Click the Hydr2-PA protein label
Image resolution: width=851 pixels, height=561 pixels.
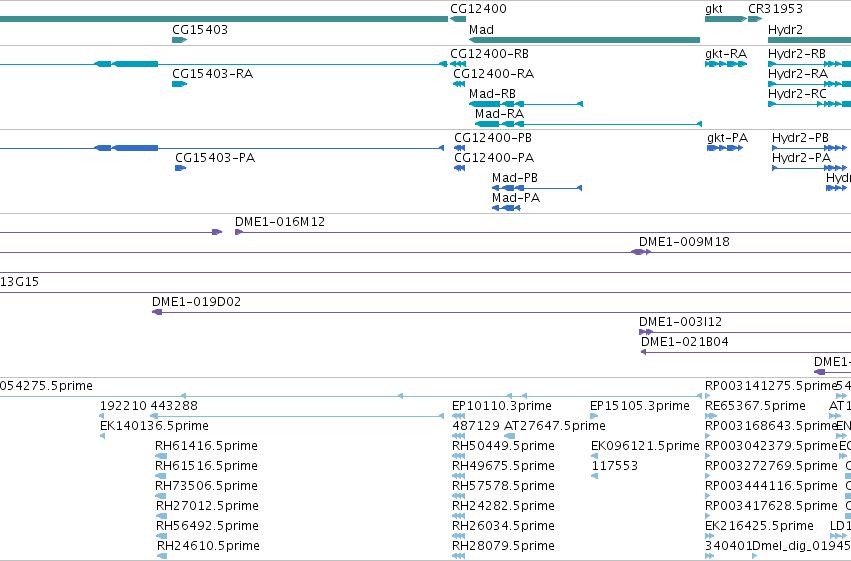[x=802, y=158]
